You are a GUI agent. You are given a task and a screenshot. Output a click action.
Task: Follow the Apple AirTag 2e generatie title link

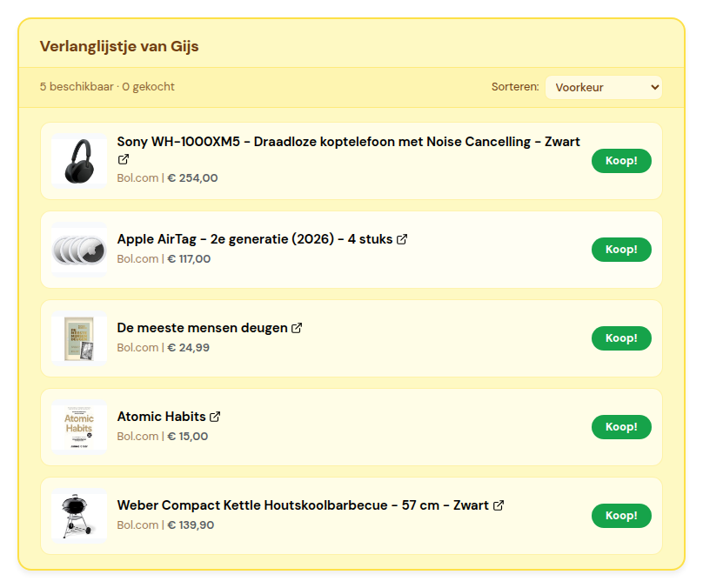[x=255, y=239]
